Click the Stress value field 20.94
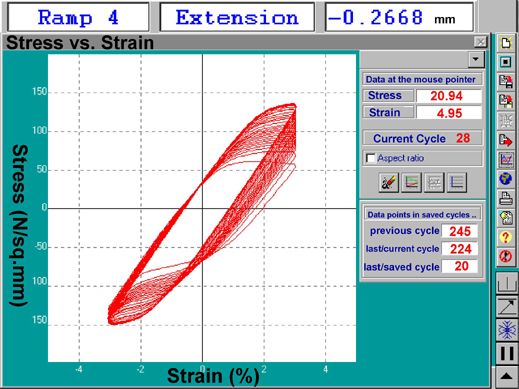Viewport: 519px width, 389px height. 449,96
